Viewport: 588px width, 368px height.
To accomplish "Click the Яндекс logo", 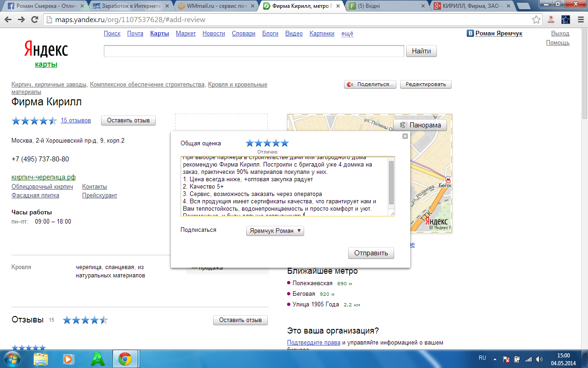I will point(46,49).
